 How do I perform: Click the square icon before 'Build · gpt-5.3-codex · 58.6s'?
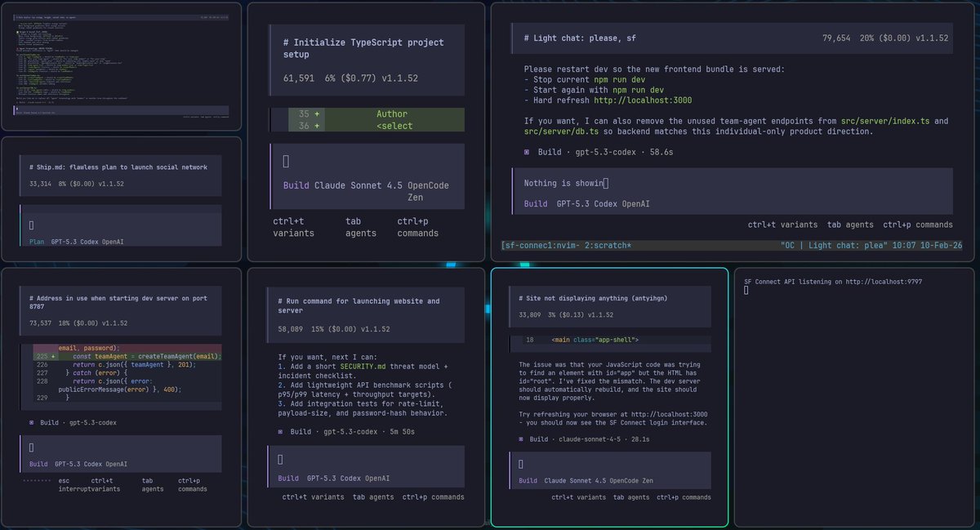tap(527, 152)
